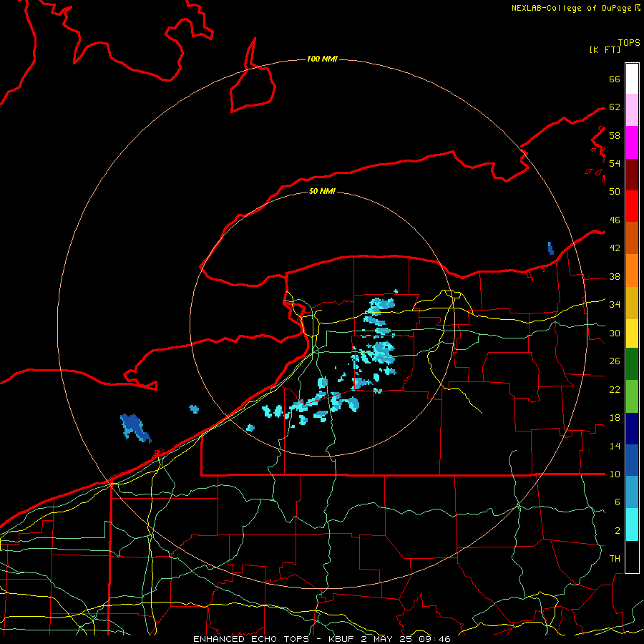Click the 50 NMI range ring label

[x=322, y=191]
